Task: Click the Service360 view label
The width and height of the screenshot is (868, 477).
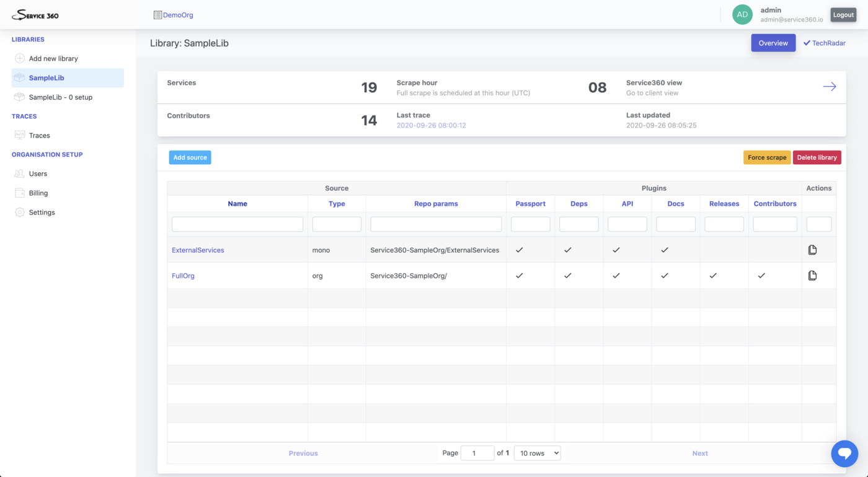Action: point(654,82)
